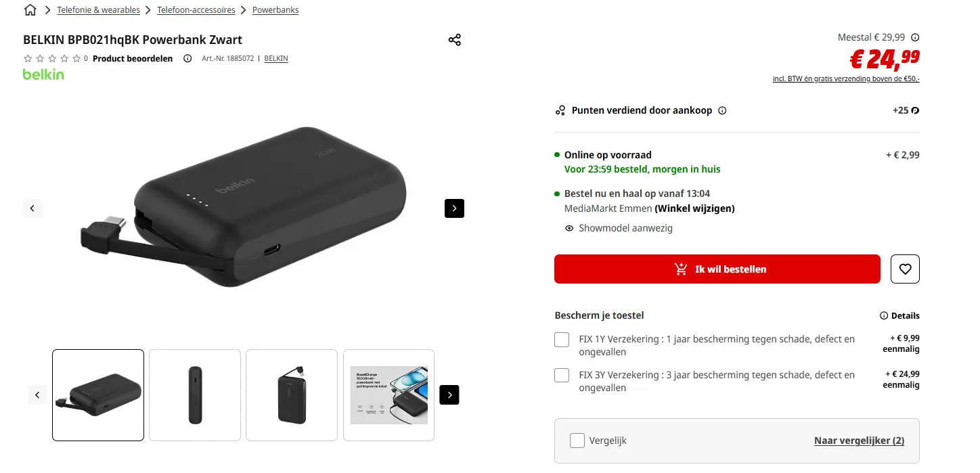Click info icon next to Punten verdiend

tap(722, 110)
